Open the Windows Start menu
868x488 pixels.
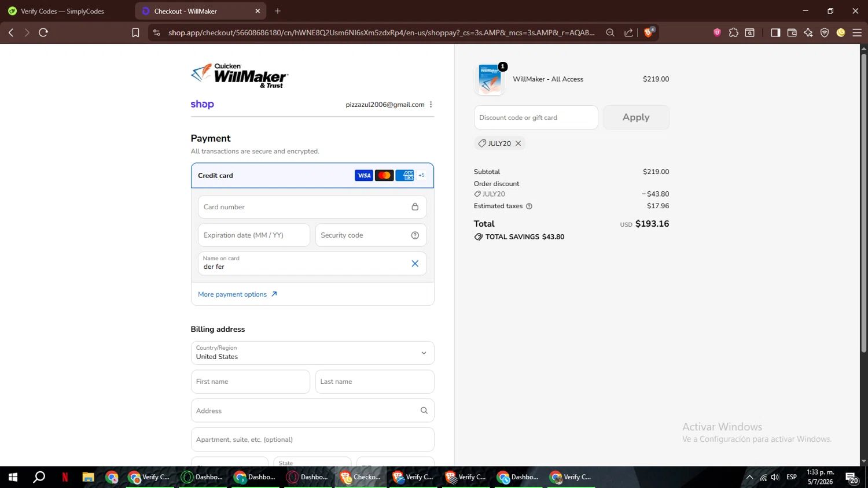coord(13,477)
